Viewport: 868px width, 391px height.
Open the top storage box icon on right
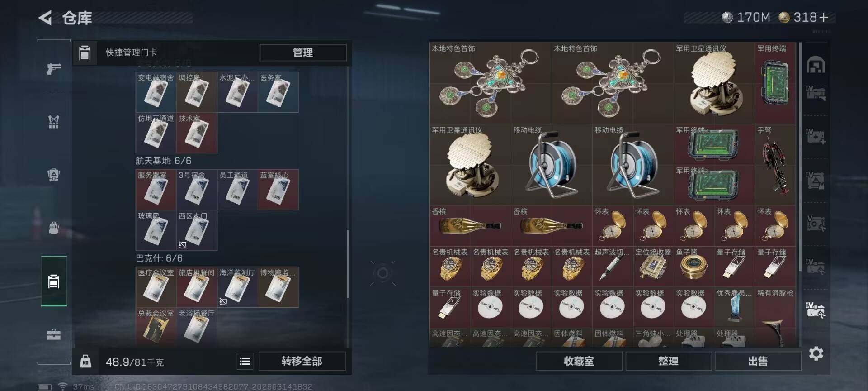[816, 65]
